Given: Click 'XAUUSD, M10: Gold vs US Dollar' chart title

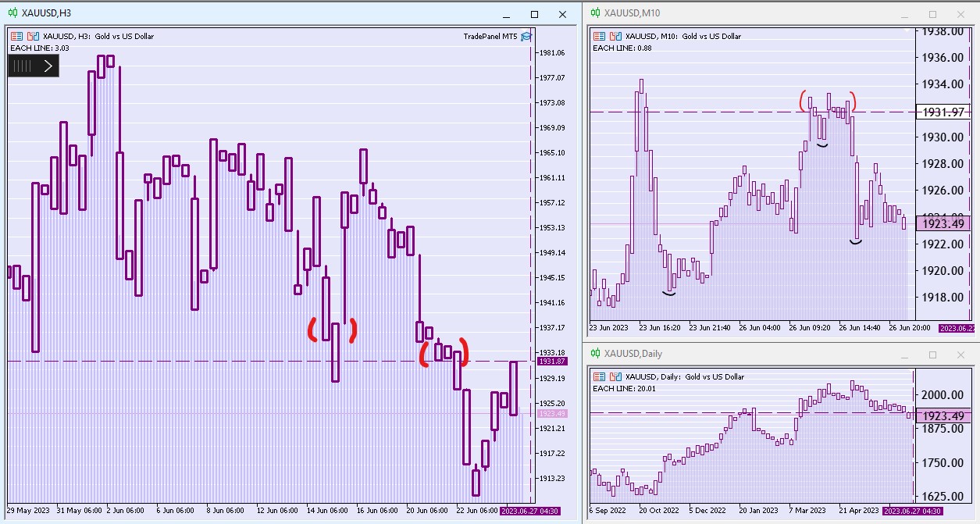Looking at the screenshot, I should pos(683,36).
